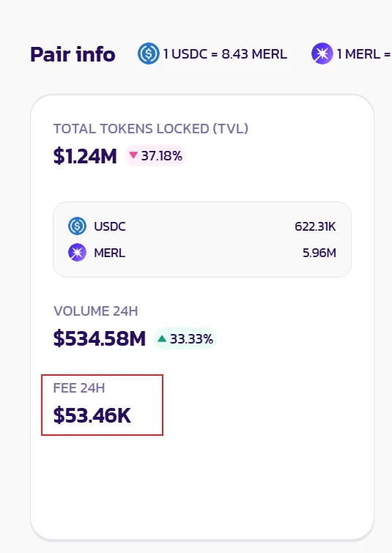
Task: Click the 37.18% TVL change badge
Action: point(155,155)
